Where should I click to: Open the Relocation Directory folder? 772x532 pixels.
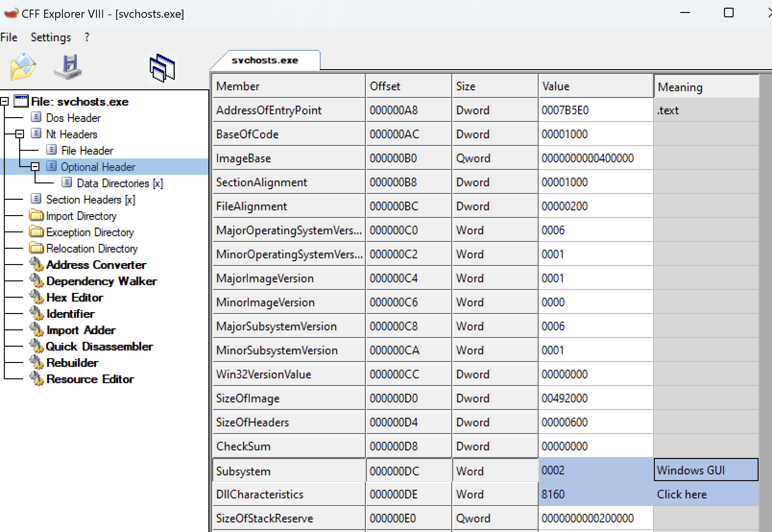(x=92, y=248)
